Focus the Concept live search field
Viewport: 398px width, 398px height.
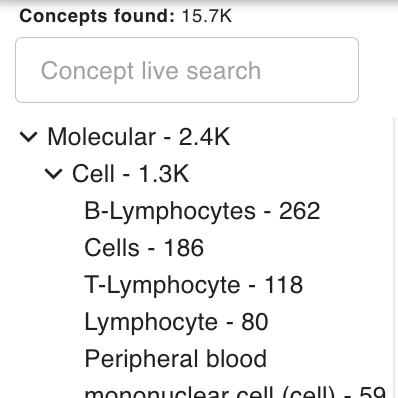(187, 70)
